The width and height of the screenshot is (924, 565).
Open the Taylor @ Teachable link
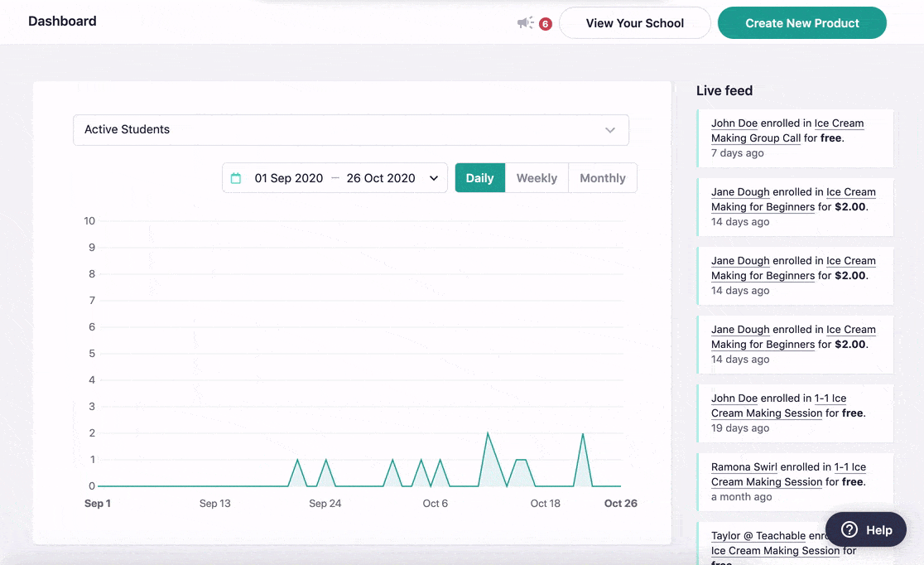pyautogui.click(x=758, y=536)
